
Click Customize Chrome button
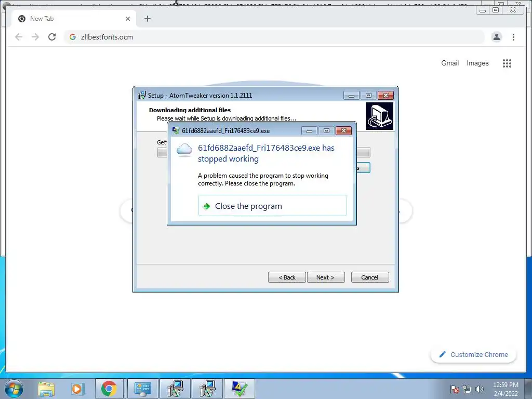[x=474, y=354]
